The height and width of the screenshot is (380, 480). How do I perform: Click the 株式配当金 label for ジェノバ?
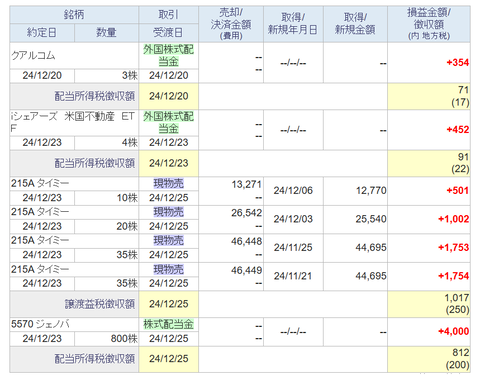coord(168,324)
